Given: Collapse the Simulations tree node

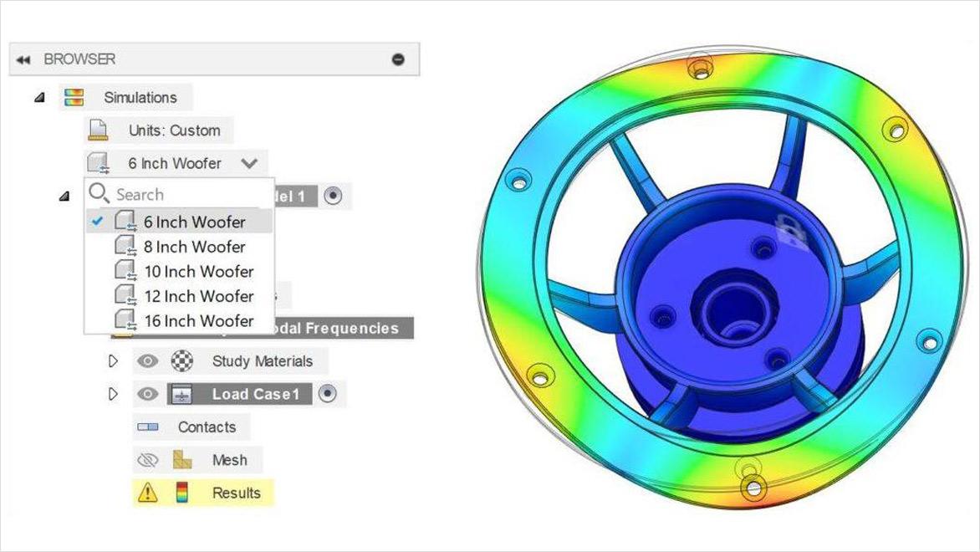Looking at the screenshot, I should click(39, 98).
